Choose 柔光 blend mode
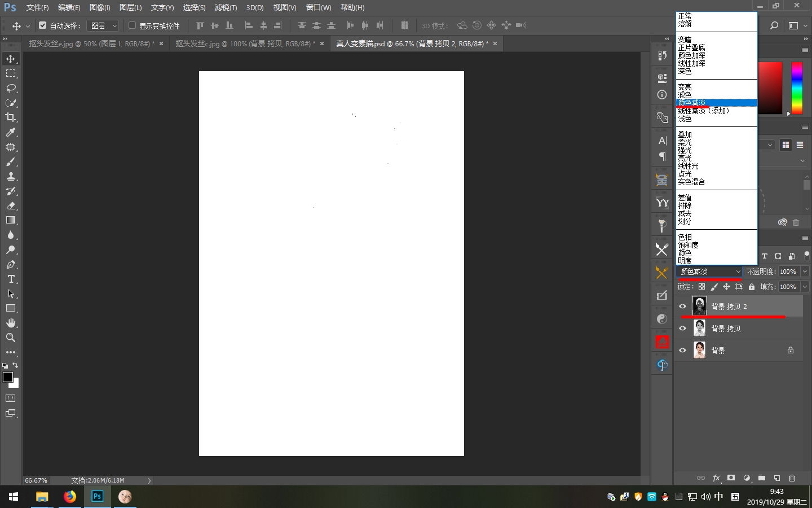Screen dimensions: 812x508 click(685, 142)
